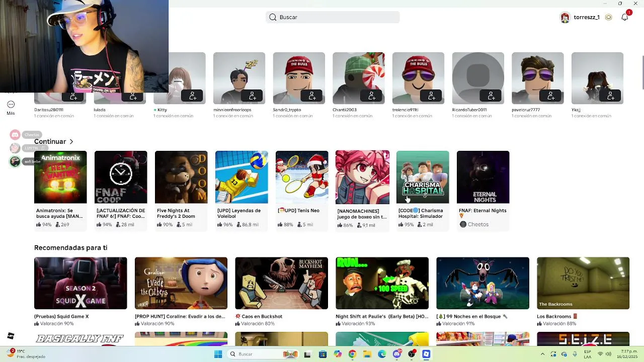The height and width of the screenshot is (362, 644).
Task: Open the NANOMACHINES boxing game thumbnail
Action: click(x=362, y=177)
